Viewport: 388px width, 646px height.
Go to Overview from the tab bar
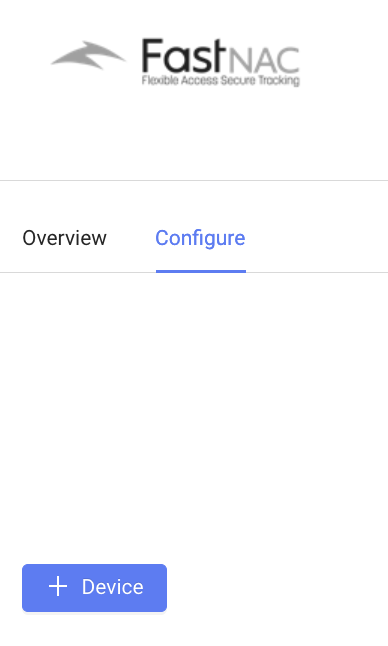[65, 238]
